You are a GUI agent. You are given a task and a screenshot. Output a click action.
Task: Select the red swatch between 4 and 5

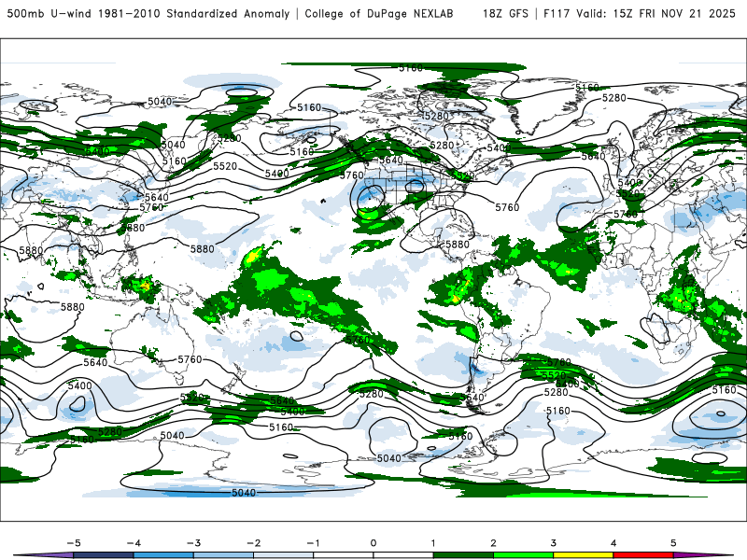click(643, 555)
